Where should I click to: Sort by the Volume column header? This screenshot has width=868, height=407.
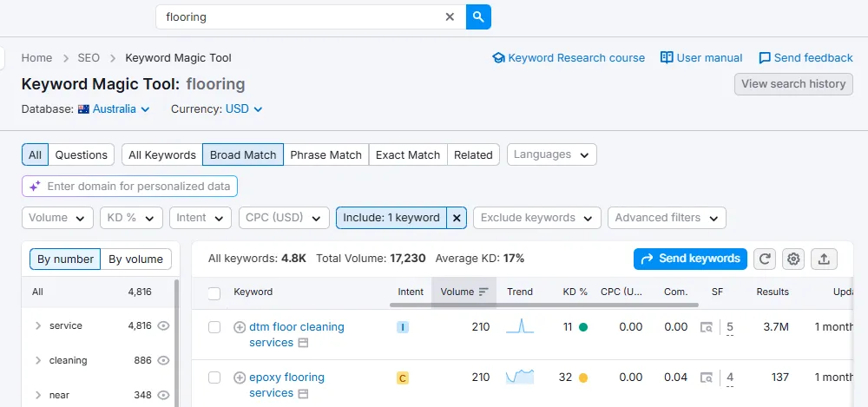(x=464, y=292)
